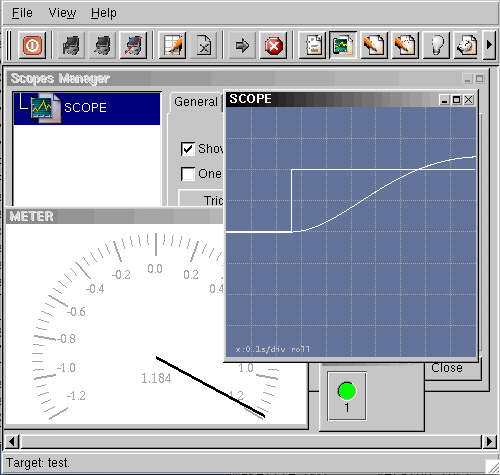
Task: Click the delete profile document-with-X icon
Action: click(203, 45)
